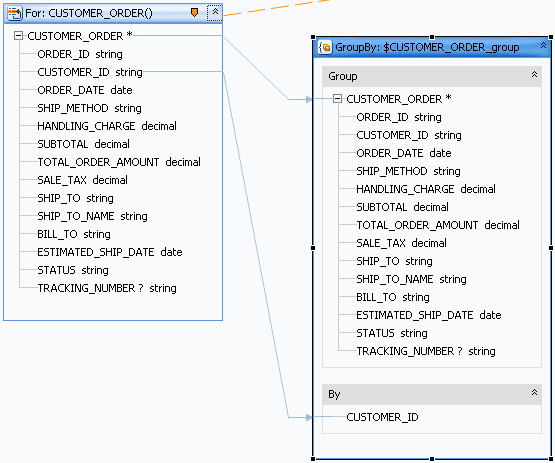Screen dimensions: 555x463
Task: Select CUSTOMER_ORDER * root in the Group section
Action: pos(399,99)
